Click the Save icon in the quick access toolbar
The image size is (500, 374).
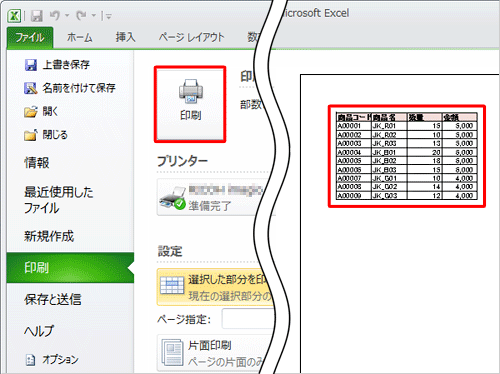point(37,16)
